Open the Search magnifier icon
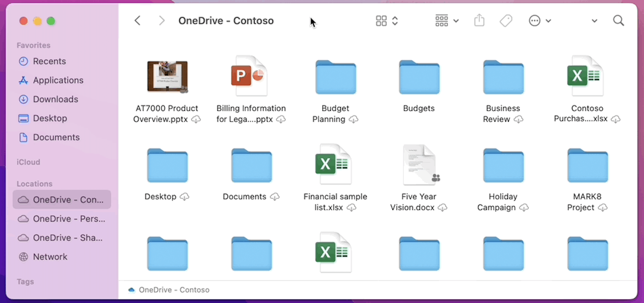 pyautogui.click(x=618, y=21)
